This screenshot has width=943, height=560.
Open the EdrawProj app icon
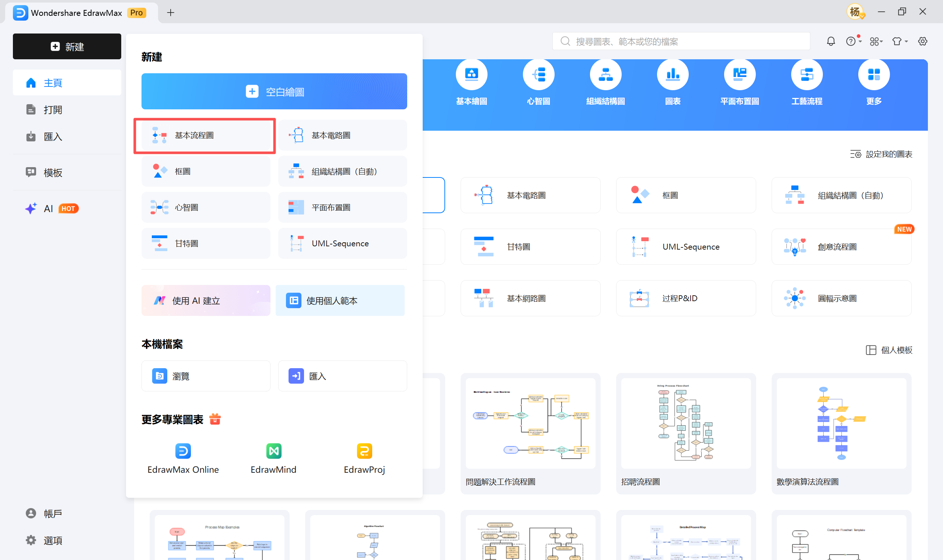pyautogui.click(x=364, y=451)
